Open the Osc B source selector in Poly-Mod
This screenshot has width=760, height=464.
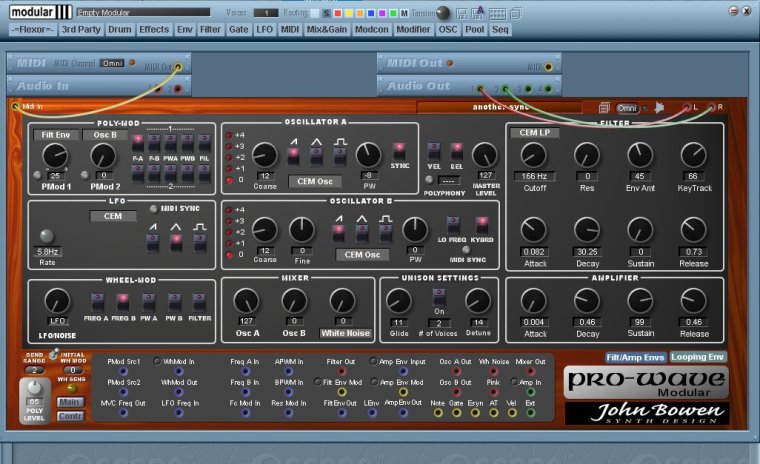(x=105, y=135)
